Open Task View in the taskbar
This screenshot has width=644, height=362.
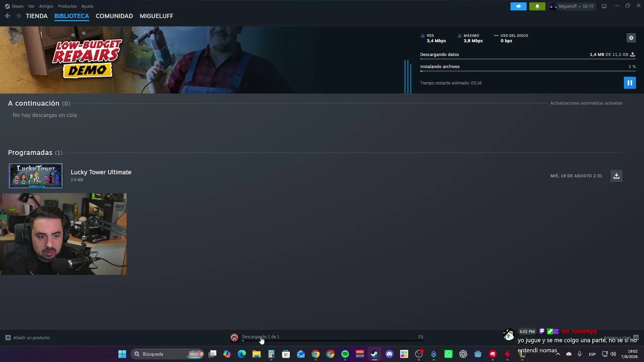[212, 354]
